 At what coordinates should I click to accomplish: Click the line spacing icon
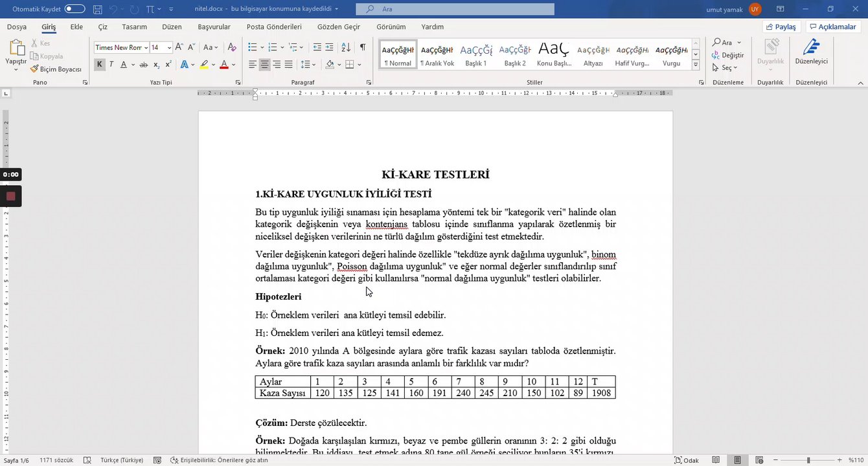click(305, 64)
